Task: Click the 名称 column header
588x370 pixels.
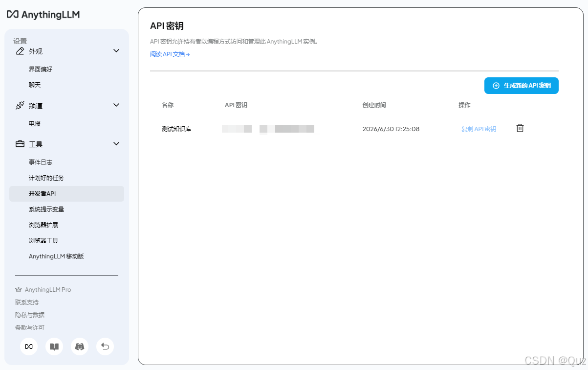Action: point(168,105)
